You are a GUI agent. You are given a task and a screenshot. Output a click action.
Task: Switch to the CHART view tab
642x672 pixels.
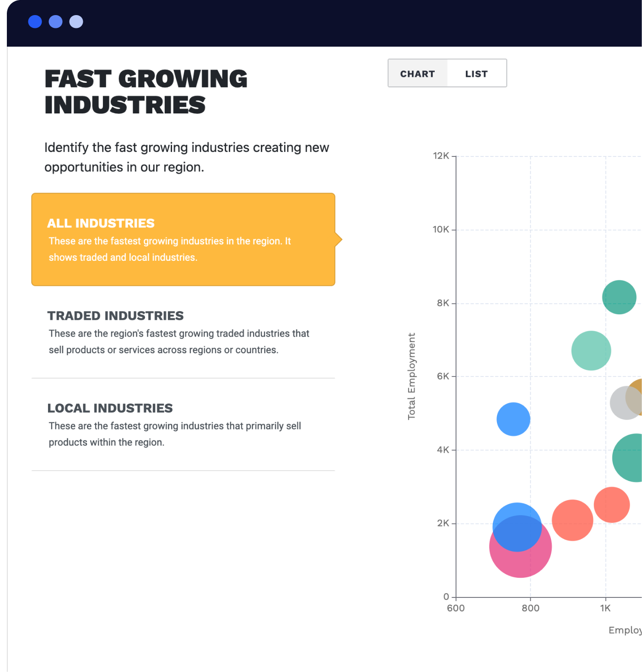tap(417, 73)
